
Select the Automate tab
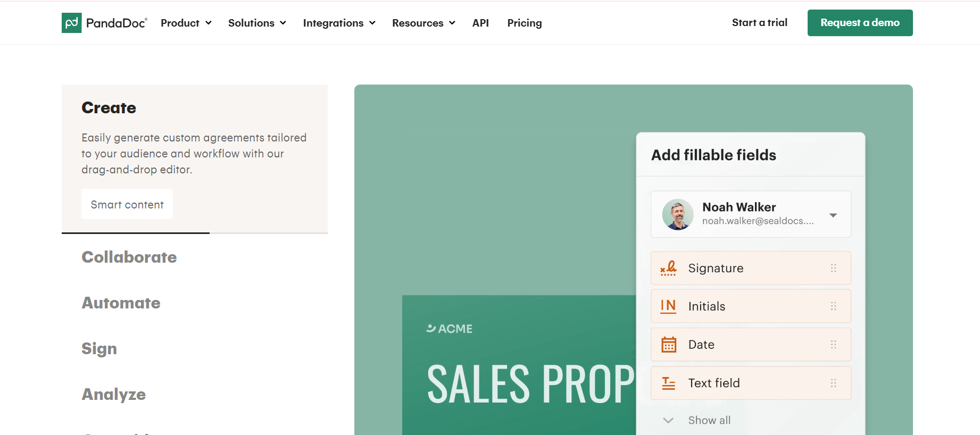(121, 303)
